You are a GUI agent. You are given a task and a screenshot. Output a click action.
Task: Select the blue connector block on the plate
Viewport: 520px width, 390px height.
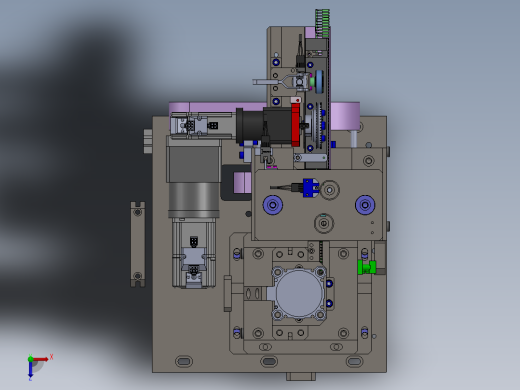click(x=311, y=188)
